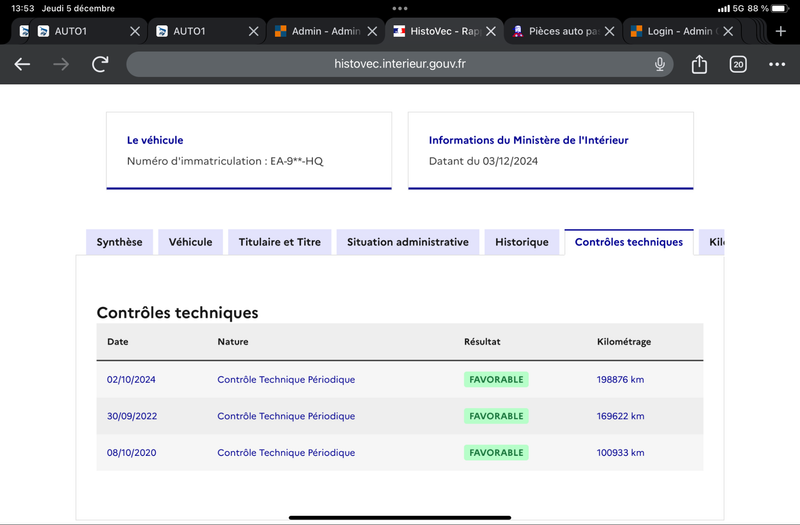Tap the histovec.interieur.gouv.fr address bar
Image resolution: width=800 pixels, height=525 pixels.
(x=399, y=64)
